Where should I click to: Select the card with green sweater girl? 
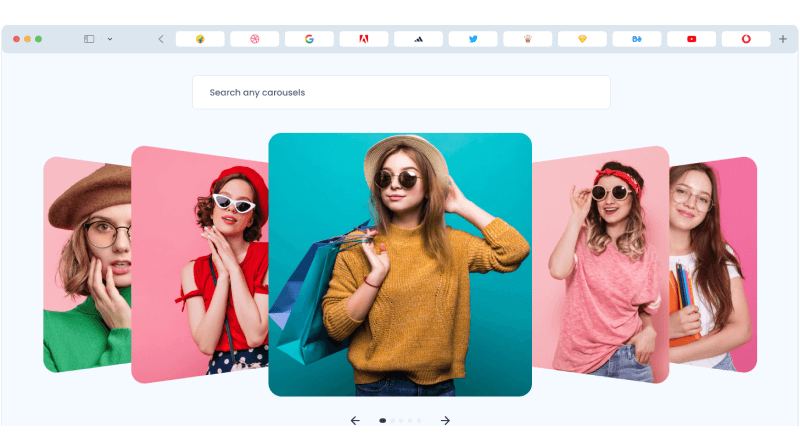click(x=87, y=264)
